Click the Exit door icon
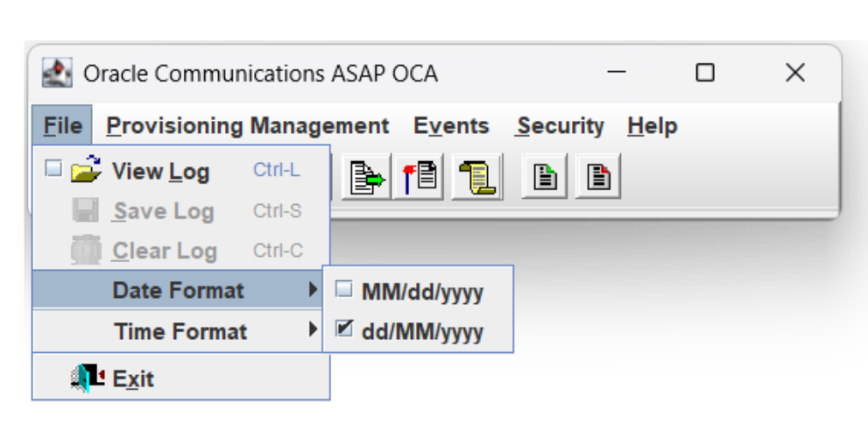 coord(88,378)
